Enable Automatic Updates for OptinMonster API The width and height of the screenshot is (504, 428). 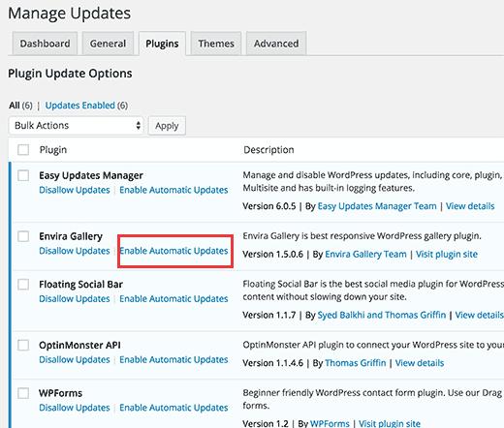(173, 359)
